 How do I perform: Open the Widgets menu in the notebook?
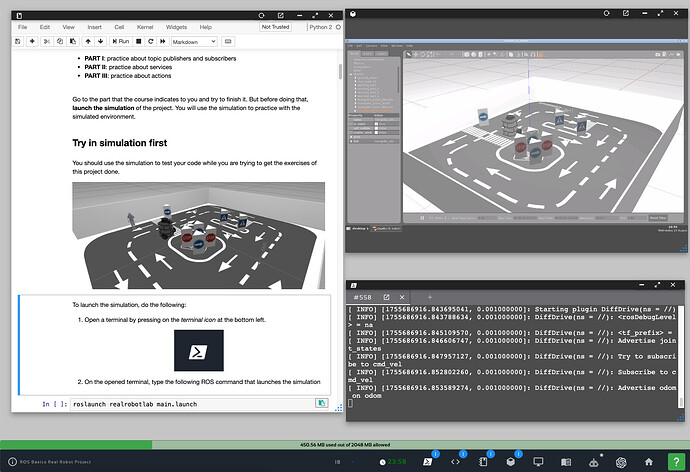[x=176, y=28]
